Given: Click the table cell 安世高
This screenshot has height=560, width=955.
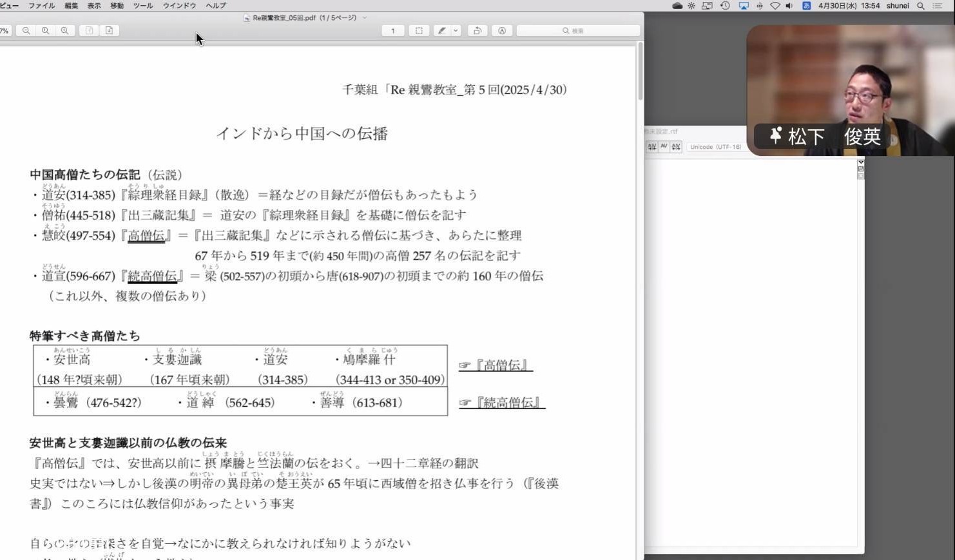Looking at the screenshot, I should click(72, 360).
